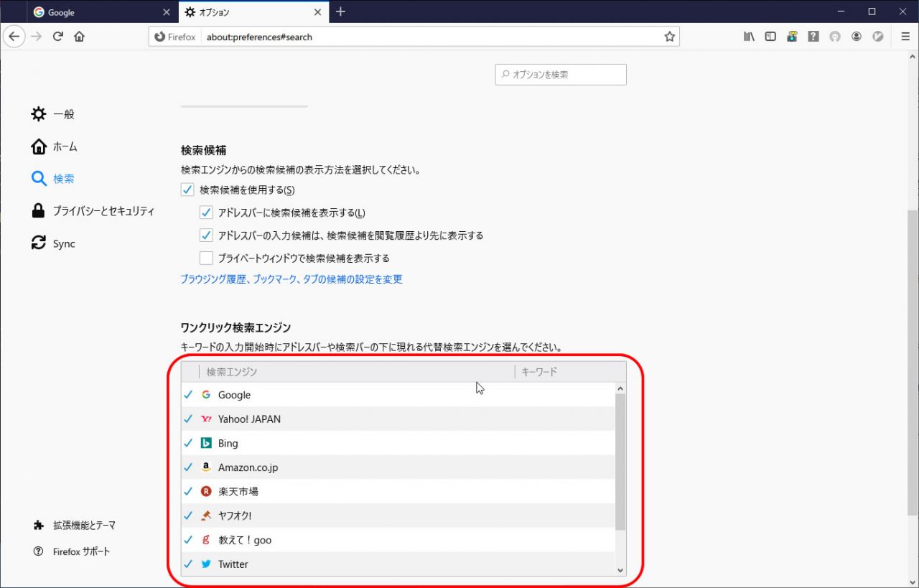919x588 pixels.
Task: Select the Amazon.co.jp row icon
Action: (x=206, y=467)
